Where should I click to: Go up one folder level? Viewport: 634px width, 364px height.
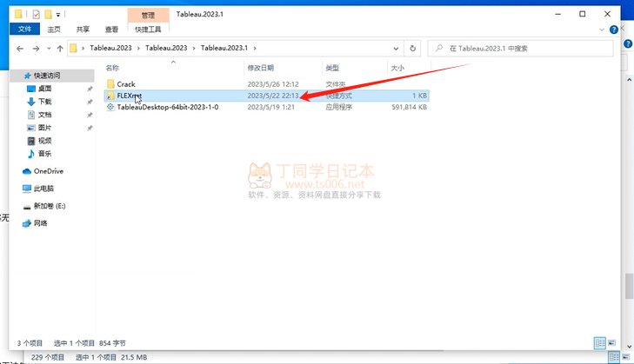pyautogui.click(x=60, y=49)
